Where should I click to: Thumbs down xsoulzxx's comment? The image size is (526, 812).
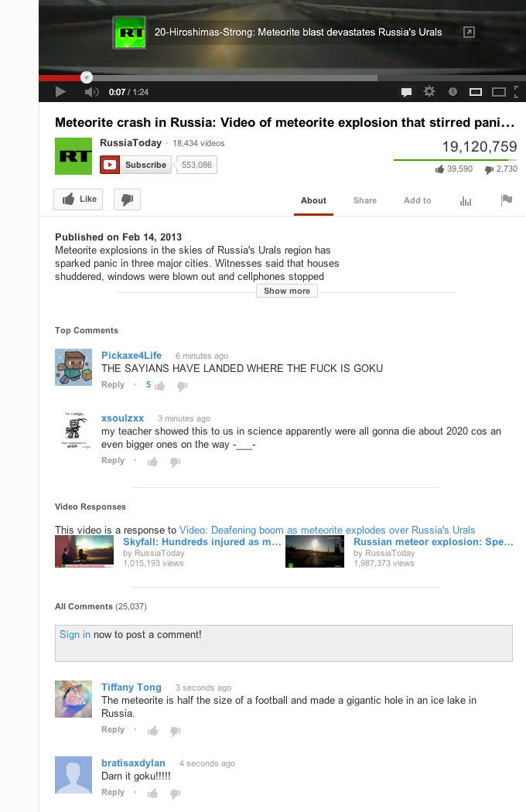(175, 462)
